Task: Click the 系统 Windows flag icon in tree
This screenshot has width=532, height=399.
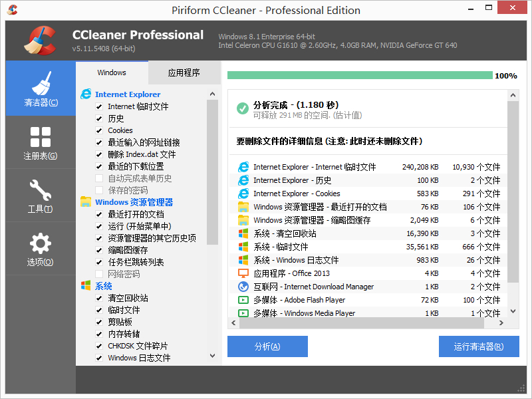Action: pos(86,285)
